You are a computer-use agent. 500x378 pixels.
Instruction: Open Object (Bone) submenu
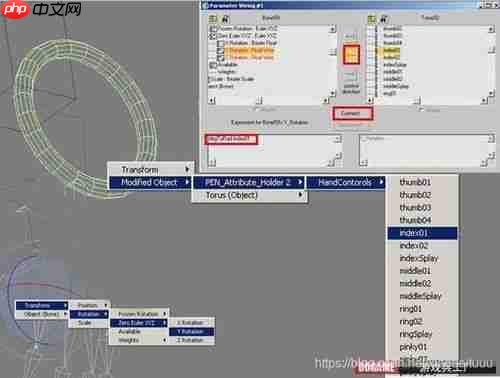click(42, 314)
